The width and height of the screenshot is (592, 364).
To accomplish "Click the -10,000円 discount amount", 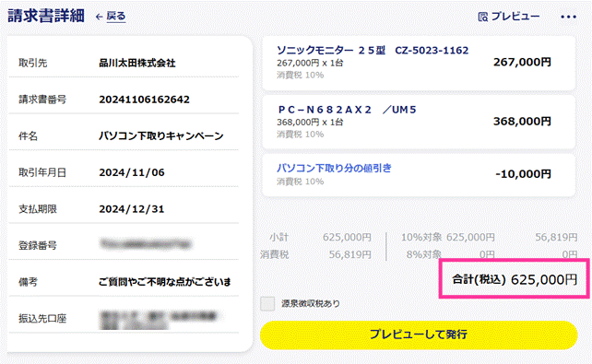I will click(x=523, y=174).
